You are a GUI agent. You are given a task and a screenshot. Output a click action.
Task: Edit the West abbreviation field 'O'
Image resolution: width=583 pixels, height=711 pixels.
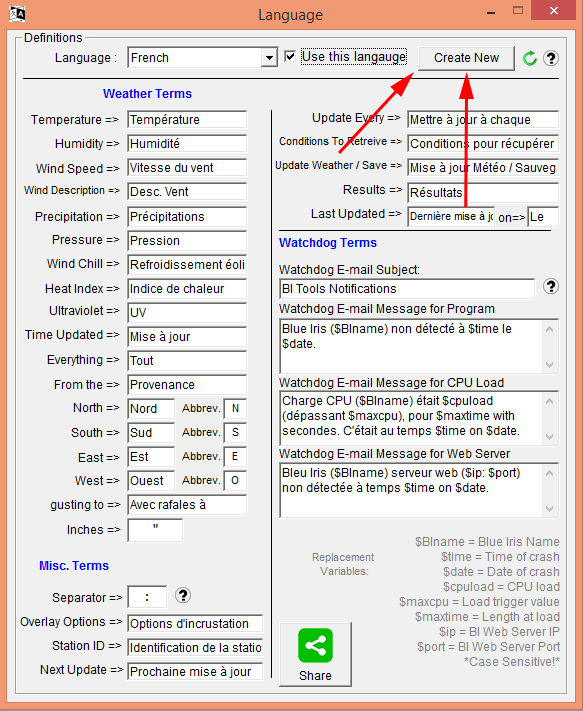click(235, 481)
